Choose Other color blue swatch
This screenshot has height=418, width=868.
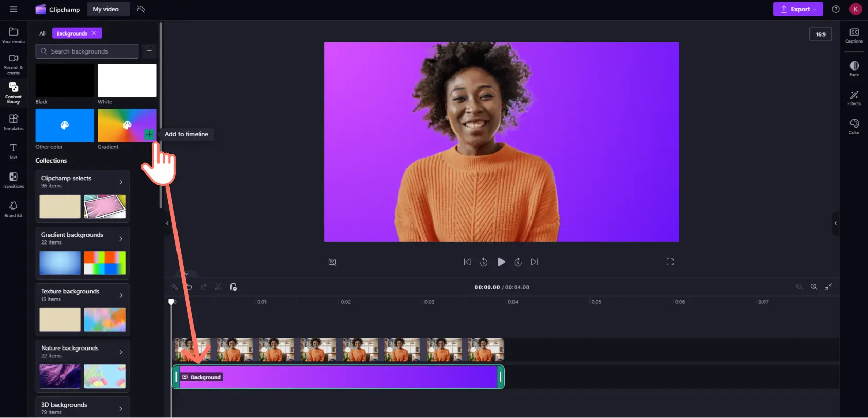65,125
